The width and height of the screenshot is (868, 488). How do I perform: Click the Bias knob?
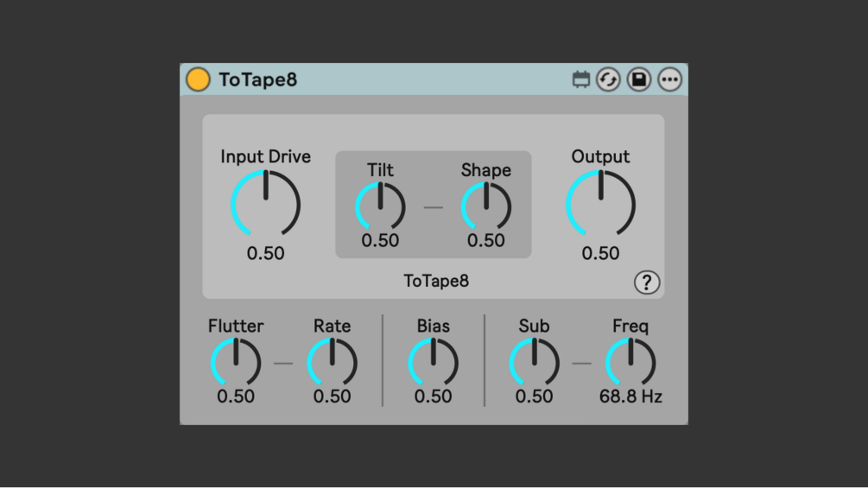433,363
